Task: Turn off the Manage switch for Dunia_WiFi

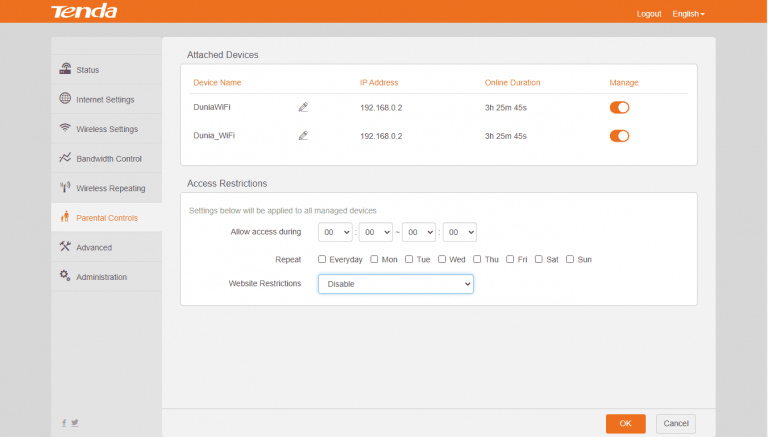Action: (x=619, y=136)
